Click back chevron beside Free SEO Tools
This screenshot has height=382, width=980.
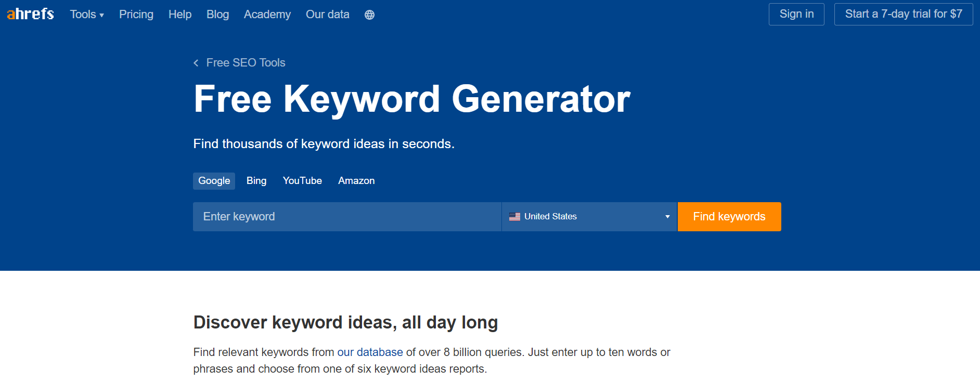(196, 63)
